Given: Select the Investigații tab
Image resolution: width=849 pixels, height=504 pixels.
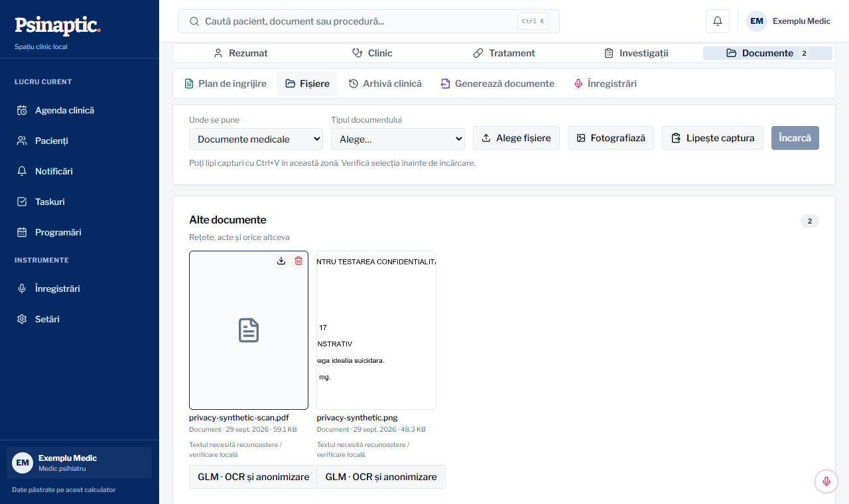Looking at the screenshot, I should coord(636,53).
